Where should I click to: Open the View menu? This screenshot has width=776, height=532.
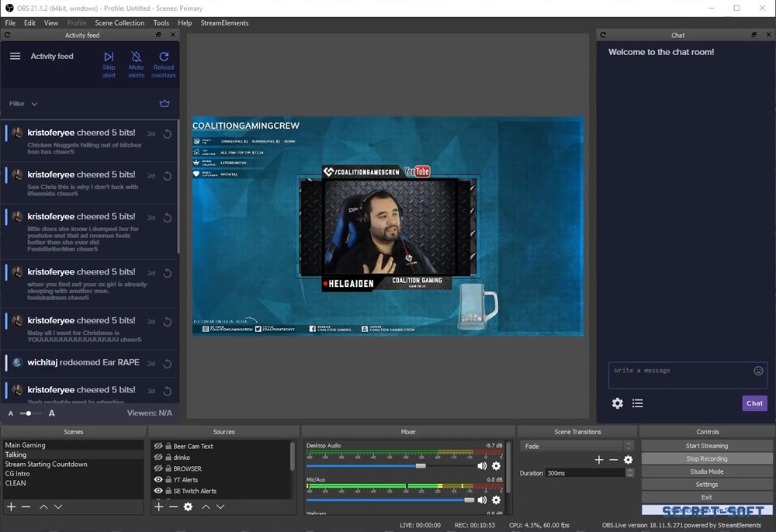click(51, 22)
